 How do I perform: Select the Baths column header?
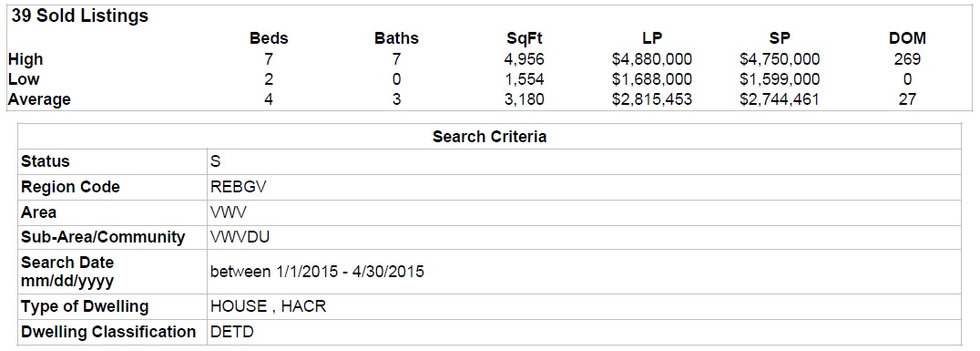tap(396, 38)
